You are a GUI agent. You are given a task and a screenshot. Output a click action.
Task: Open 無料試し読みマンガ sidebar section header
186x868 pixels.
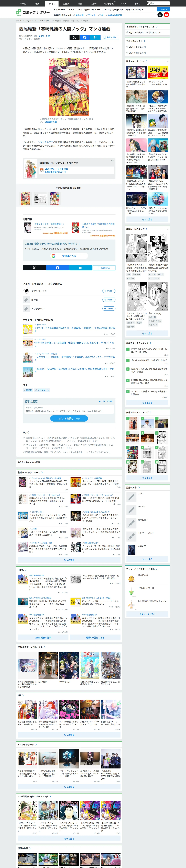click(137, 229)
